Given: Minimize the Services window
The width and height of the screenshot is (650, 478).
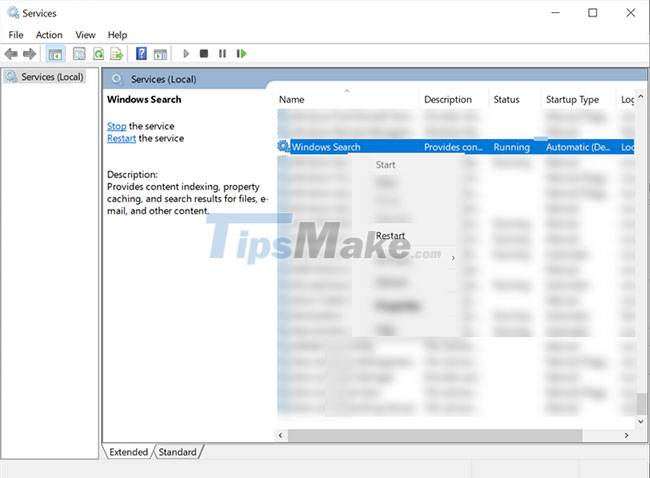Looking at the screenshot, I should (x=555, y=13).
